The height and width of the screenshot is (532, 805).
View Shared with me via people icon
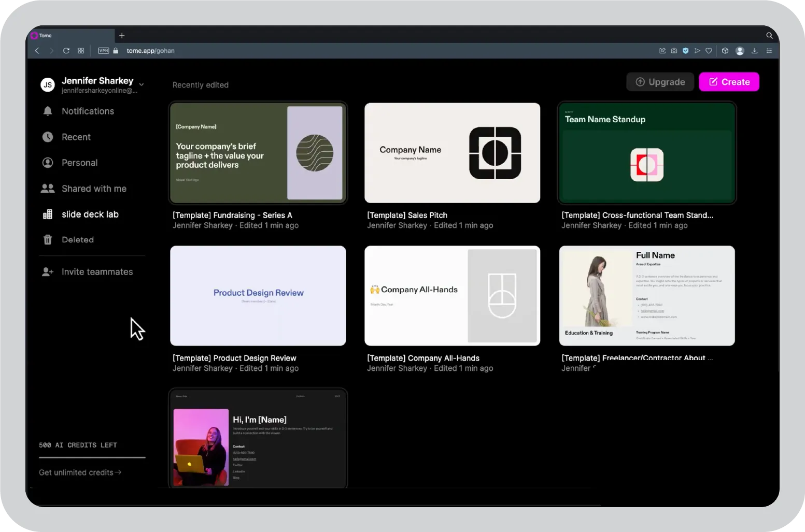click(x=48, y=189)
